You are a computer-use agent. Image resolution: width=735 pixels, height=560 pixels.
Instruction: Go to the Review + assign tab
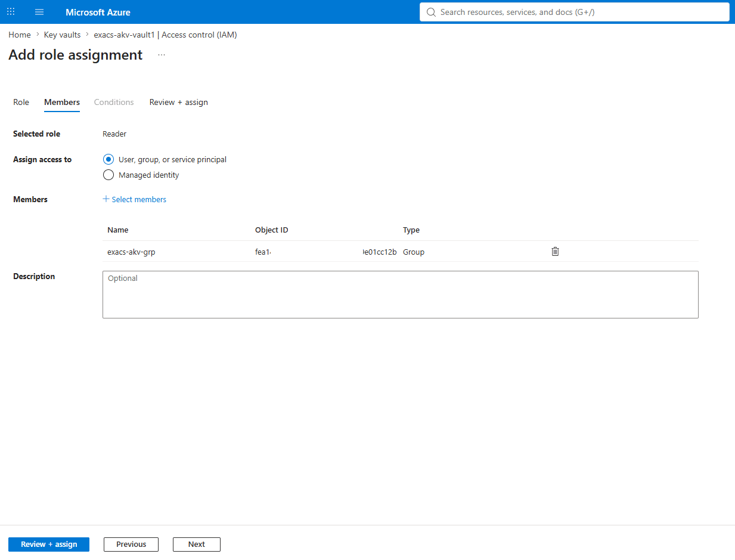(179, 102)
